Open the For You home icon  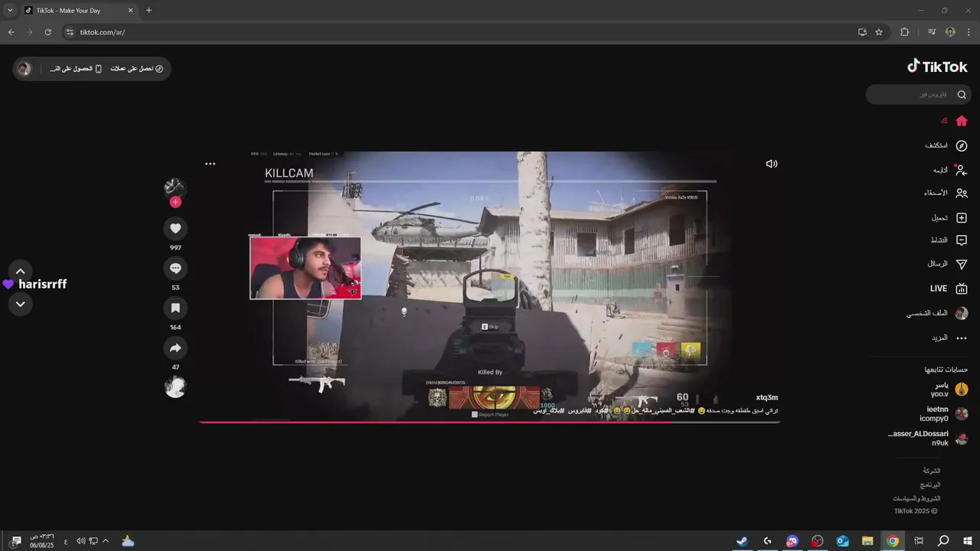point(962,121)
